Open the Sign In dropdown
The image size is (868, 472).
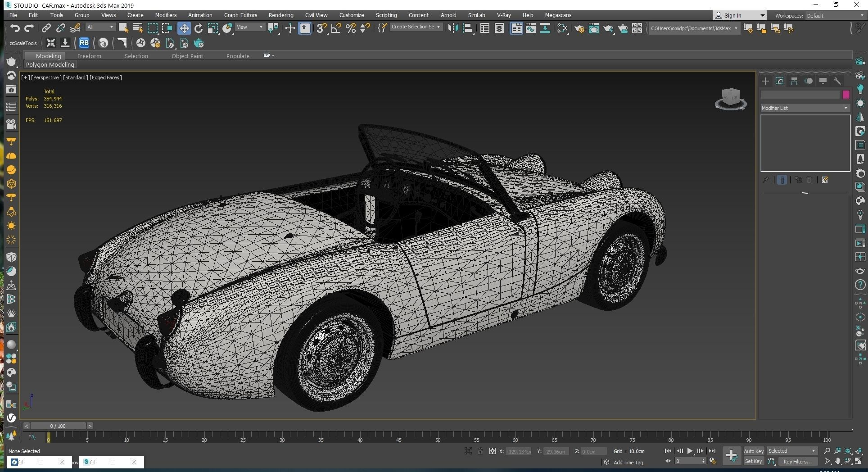[739, 15]
